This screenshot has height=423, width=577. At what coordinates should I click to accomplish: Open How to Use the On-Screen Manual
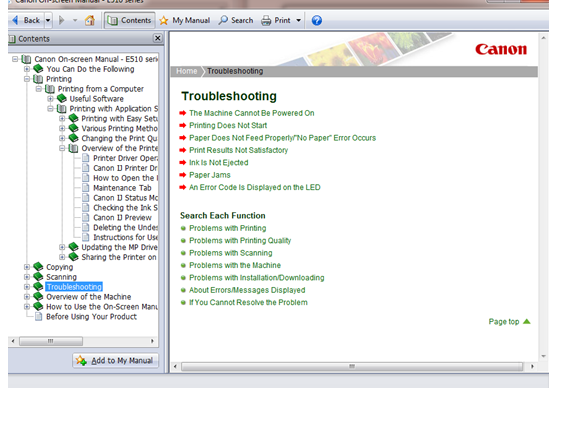(x=102, y=307)
